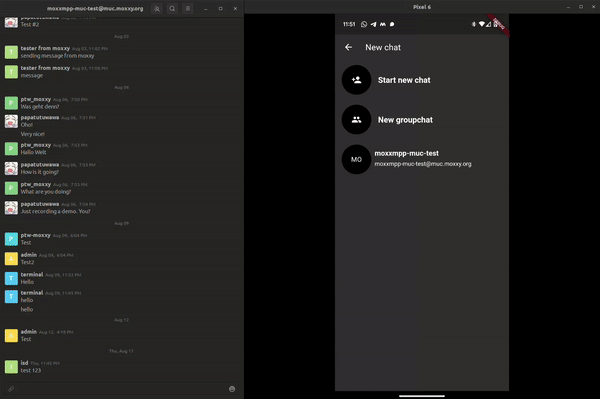
Task: Click avatar beside 'Hallo Welt' message
Action: [11, 148]
